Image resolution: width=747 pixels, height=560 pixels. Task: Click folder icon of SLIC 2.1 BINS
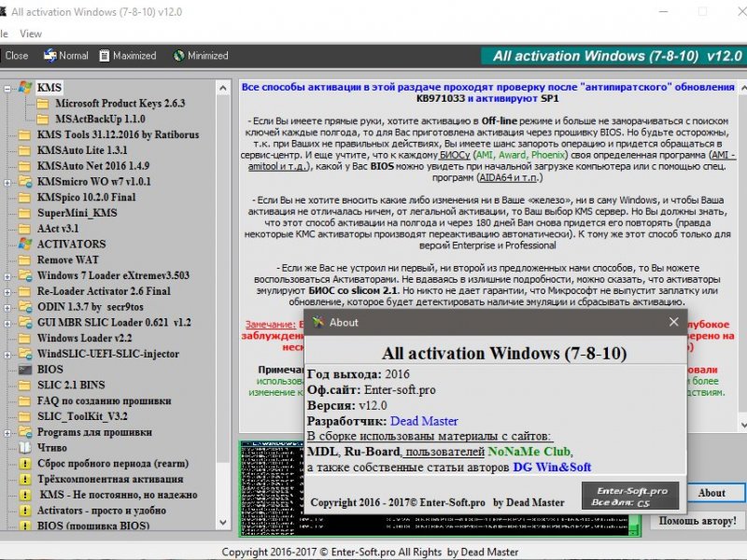click(25, 385)
